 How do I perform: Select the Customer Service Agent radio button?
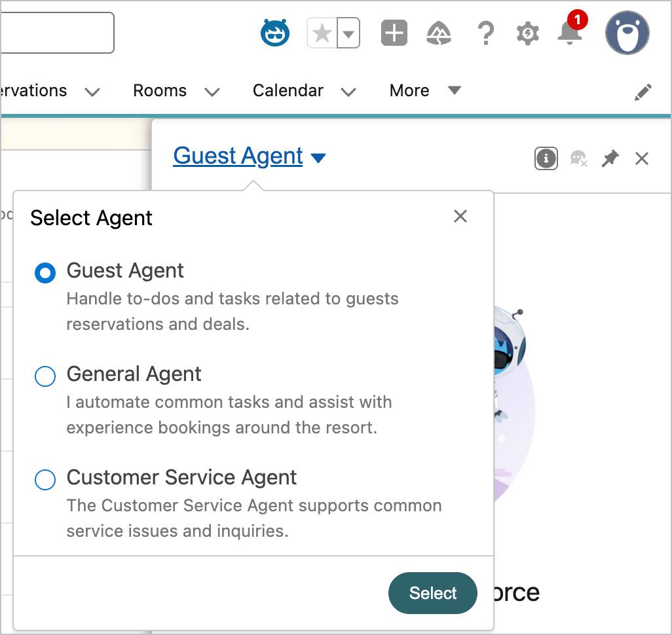point(45,479)
